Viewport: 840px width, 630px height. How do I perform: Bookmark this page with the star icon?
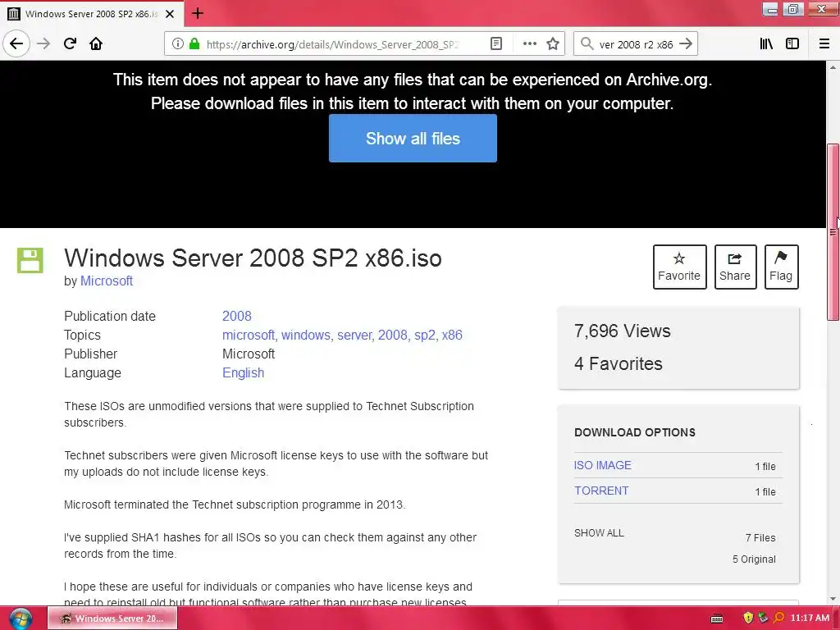click(553, 44)
